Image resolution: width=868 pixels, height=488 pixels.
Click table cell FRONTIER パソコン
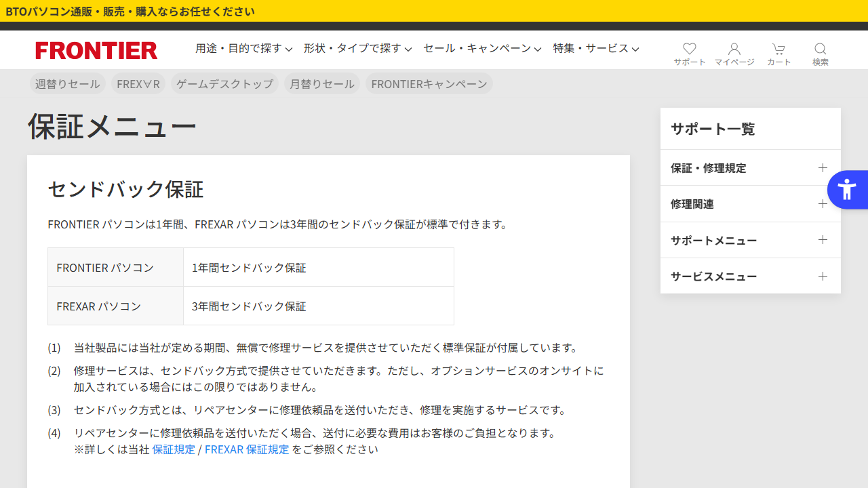pos(115,267)
